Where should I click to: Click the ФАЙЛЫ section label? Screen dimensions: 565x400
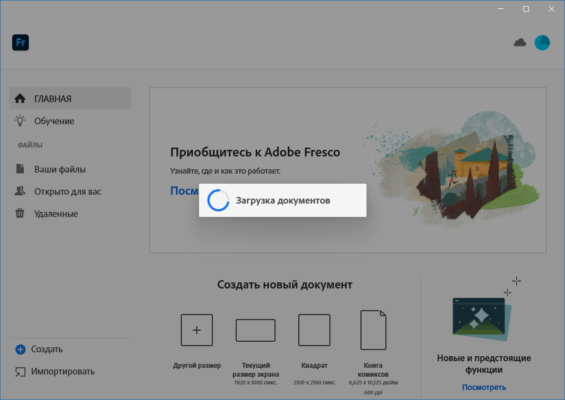tap(30, 145)
